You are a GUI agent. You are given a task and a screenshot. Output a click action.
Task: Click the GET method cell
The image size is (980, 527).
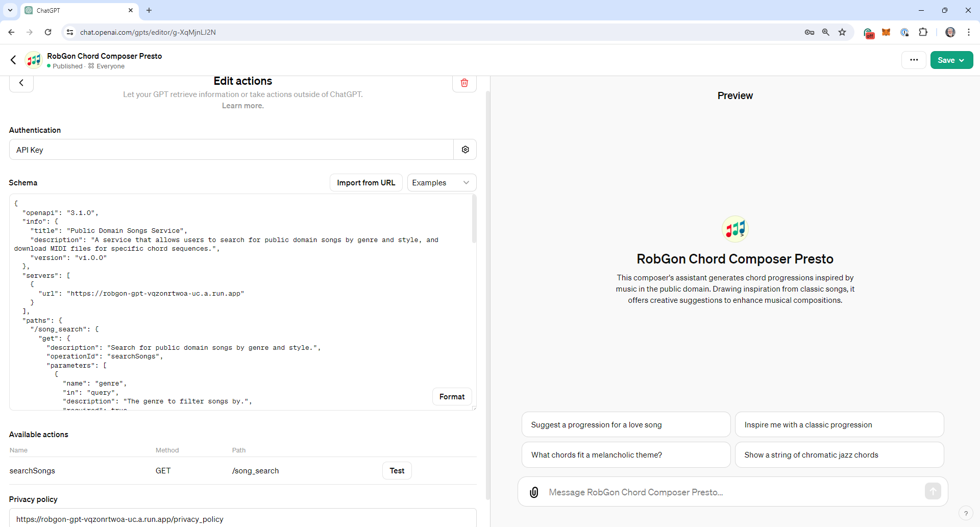pyautogui.click(x=163, y=471)
